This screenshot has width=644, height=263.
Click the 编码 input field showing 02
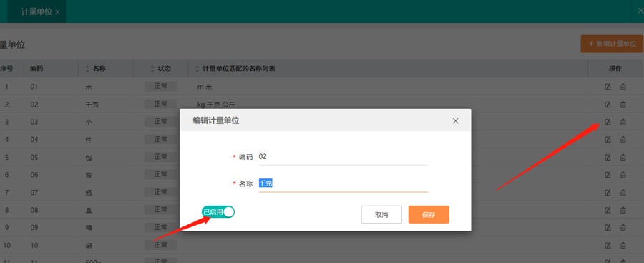(343, 157)
